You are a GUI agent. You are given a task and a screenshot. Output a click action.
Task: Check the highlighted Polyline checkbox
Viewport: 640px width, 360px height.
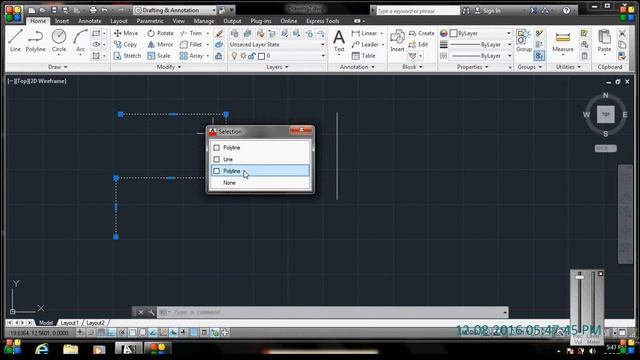tap(217, 171)
